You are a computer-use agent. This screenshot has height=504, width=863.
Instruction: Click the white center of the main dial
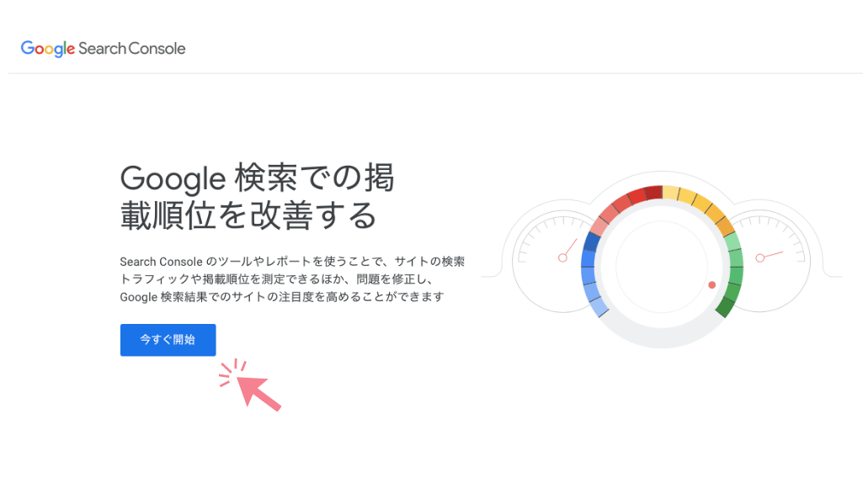pos(661,267)
